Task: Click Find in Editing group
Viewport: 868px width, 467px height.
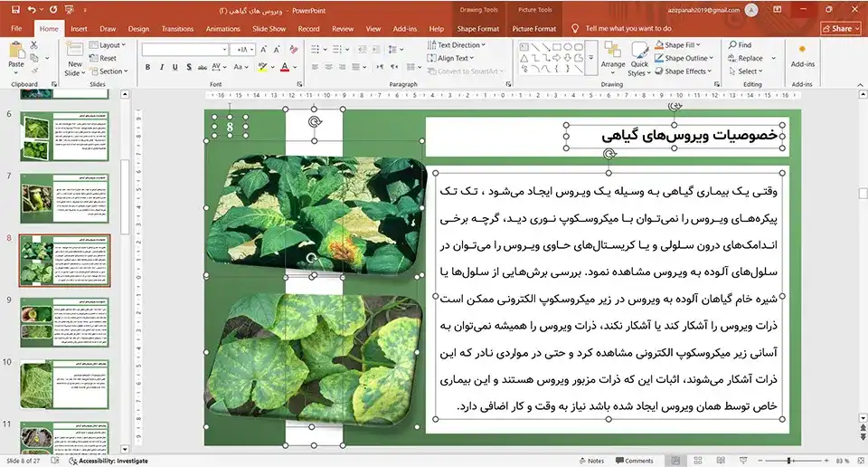Action: tap(741, 45)
